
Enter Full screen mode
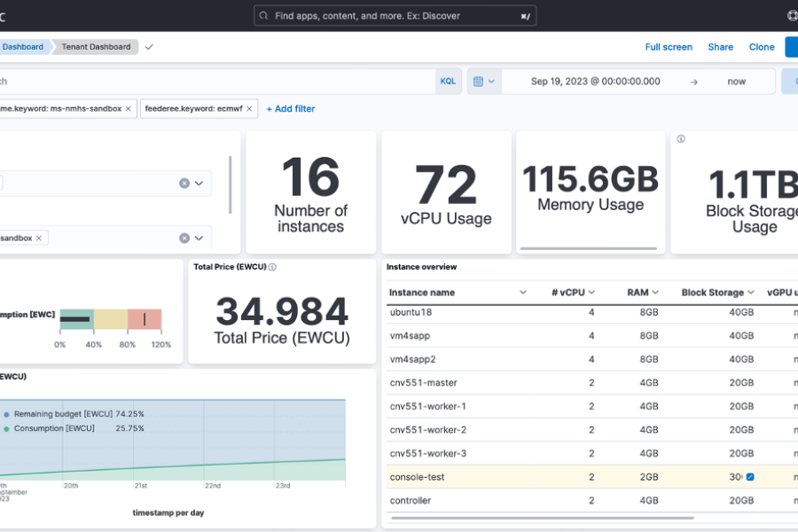[669, 47]
